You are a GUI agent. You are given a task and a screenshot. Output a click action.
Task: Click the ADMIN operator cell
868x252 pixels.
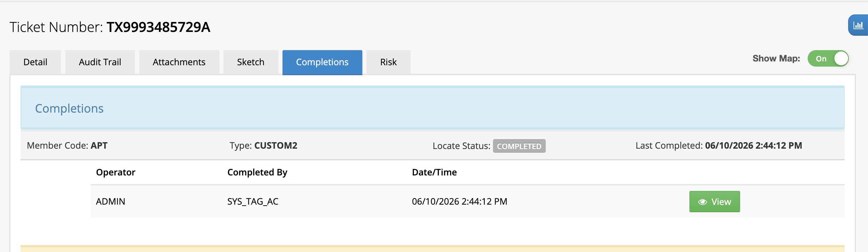(110, 202)
